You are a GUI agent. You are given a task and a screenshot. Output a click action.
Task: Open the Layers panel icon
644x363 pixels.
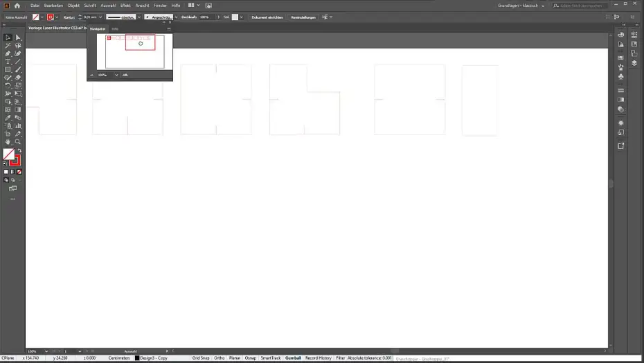(x=634, y=62)
